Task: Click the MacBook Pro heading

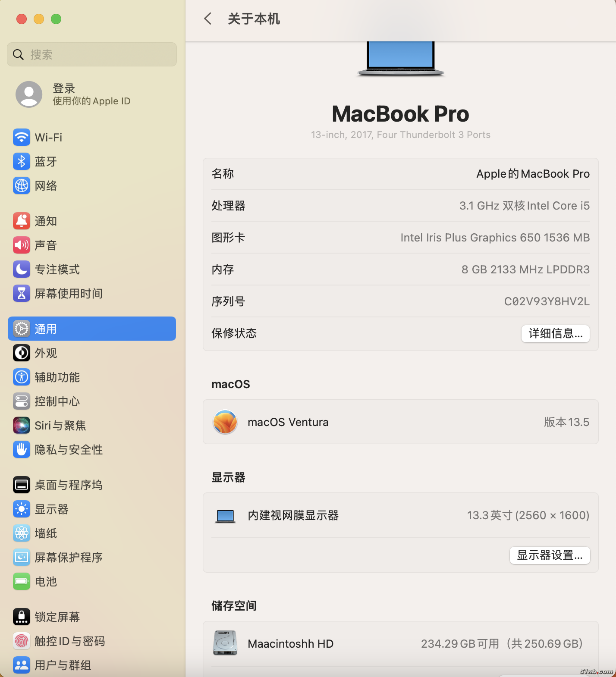Action: click(x=401, y=114)
